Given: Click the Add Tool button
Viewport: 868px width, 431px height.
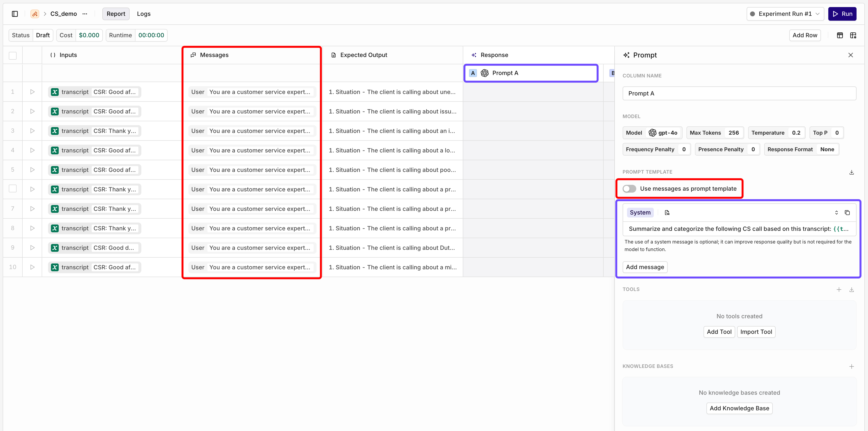Looking at the screenshot, I should pos(719,332).
